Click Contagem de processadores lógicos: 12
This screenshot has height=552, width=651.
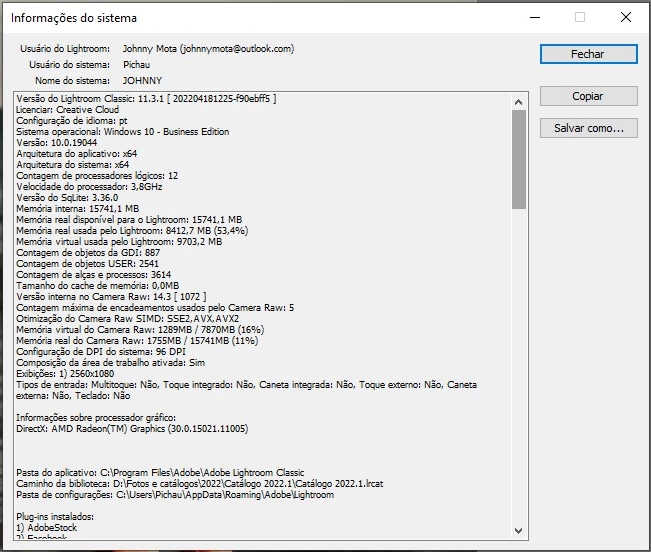click(x=97, y=176)
